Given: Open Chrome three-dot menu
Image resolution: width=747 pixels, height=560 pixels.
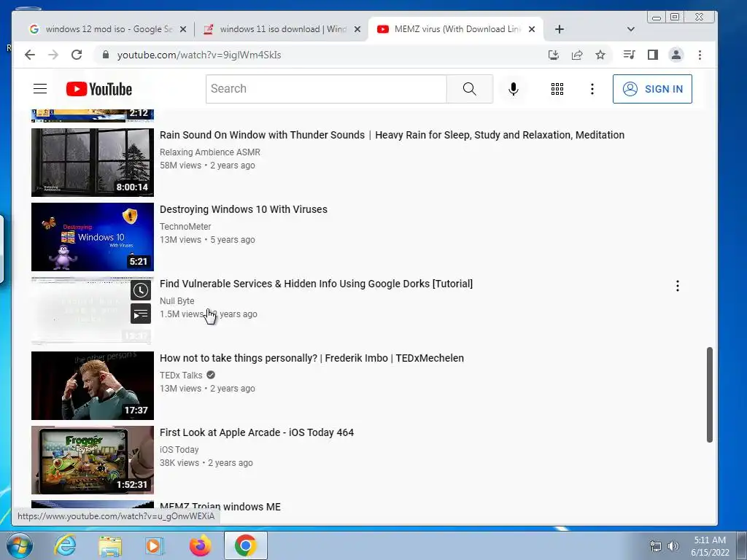Looking at the screenshot, I should pos(700,55).
